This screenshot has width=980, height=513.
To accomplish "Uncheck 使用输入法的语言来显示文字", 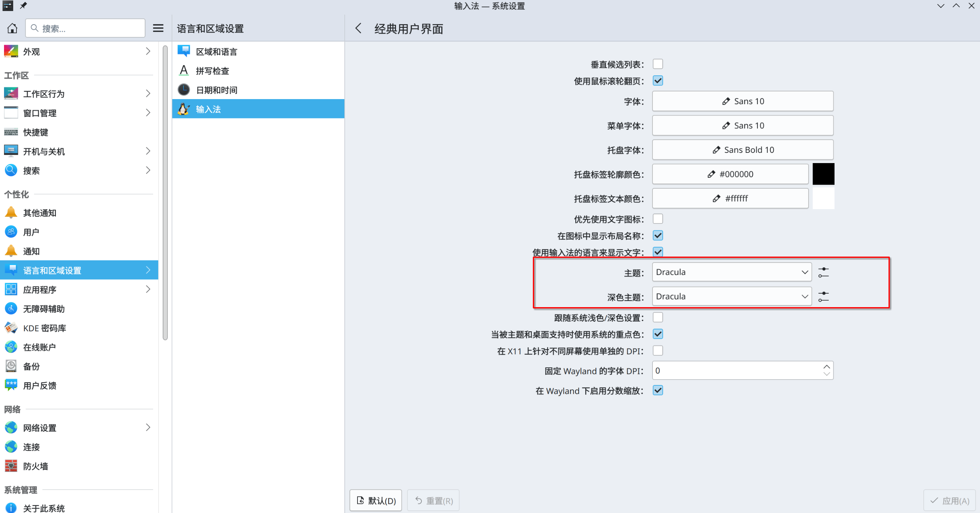I will (658, 252).
